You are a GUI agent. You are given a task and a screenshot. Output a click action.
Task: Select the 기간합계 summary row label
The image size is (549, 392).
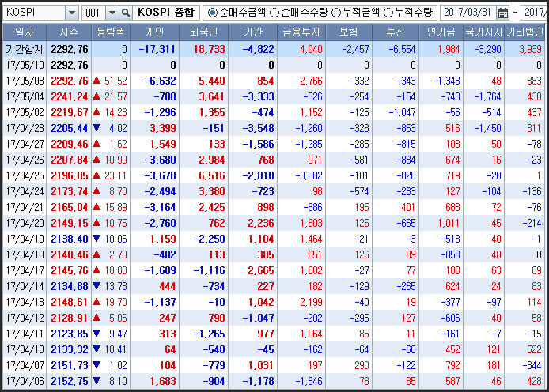coord(25,49)
